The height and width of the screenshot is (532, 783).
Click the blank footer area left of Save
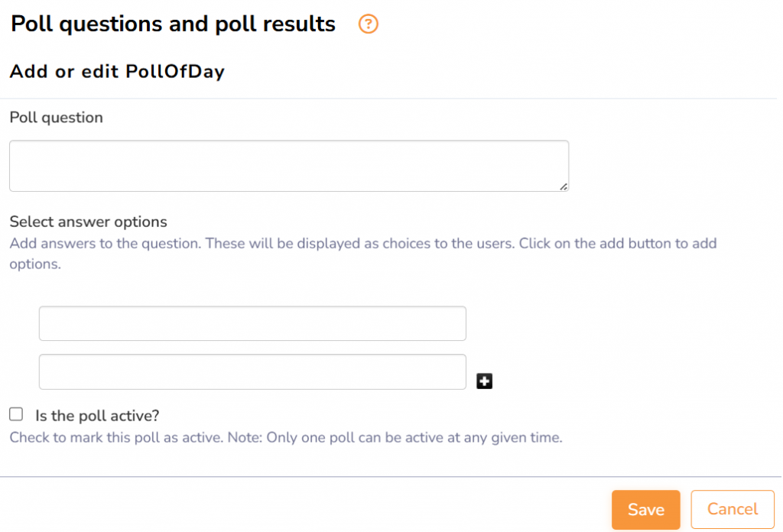point(306,510)
